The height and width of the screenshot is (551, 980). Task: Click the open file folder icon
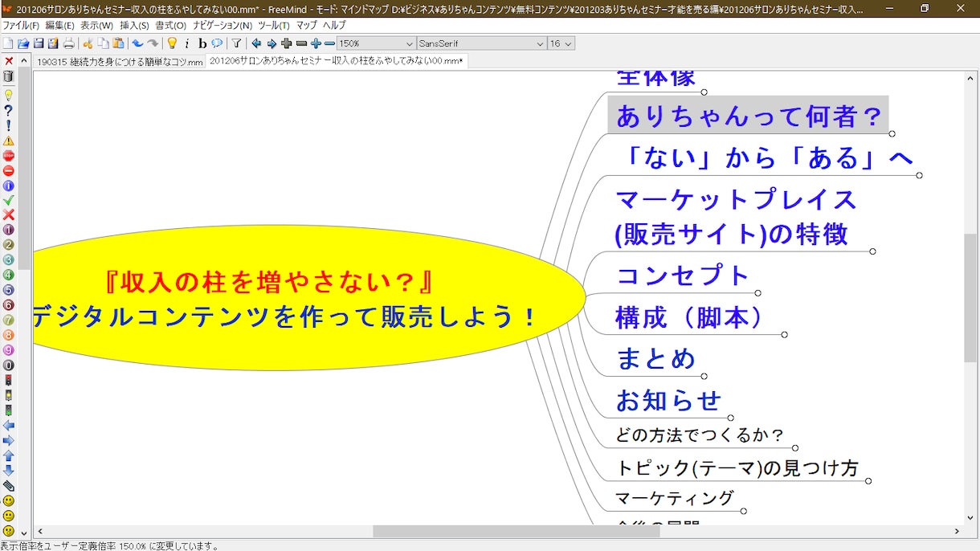23,43
